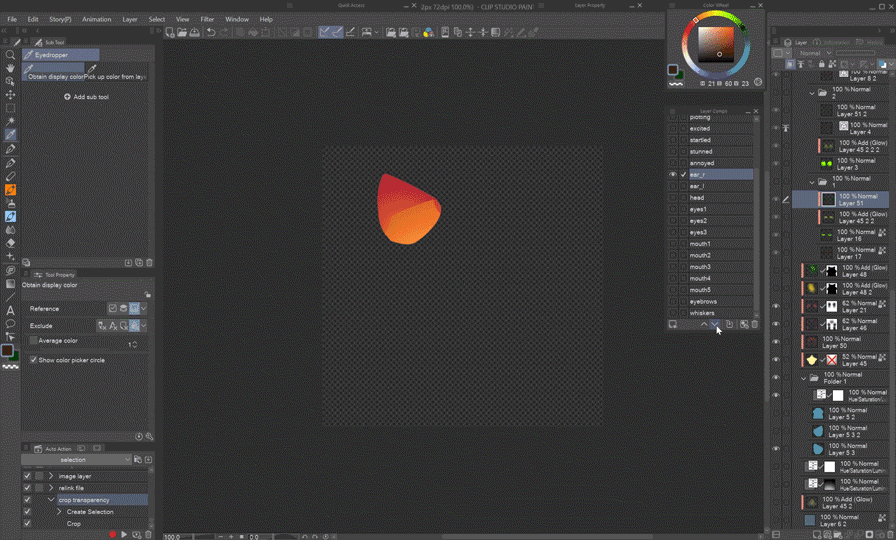Delete the selected layer comp with trash icon
This screenshot has width=896, height=540.
[755, 324]
